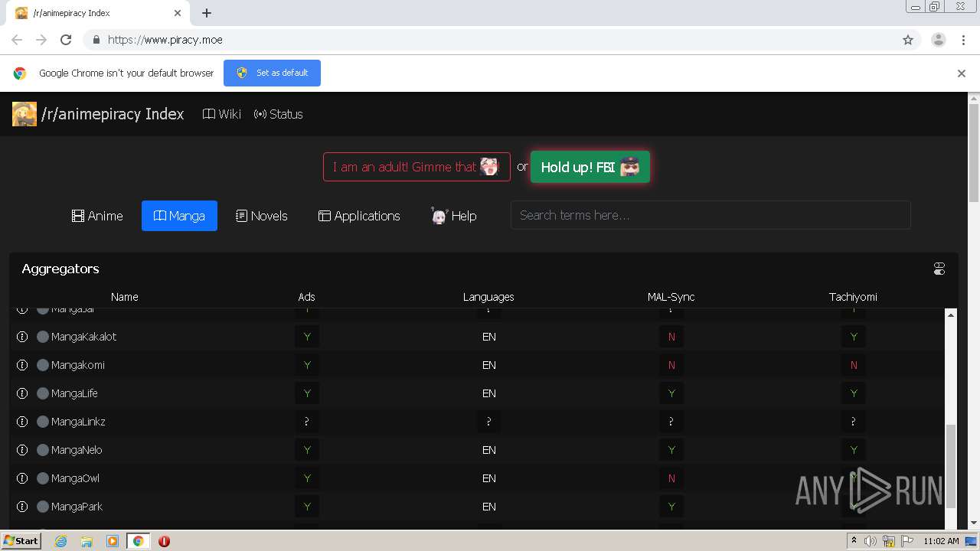Viewport: 980px width, 551px height.
Task: Toggle Aggregators table column settings
Action: click(939, 269)
